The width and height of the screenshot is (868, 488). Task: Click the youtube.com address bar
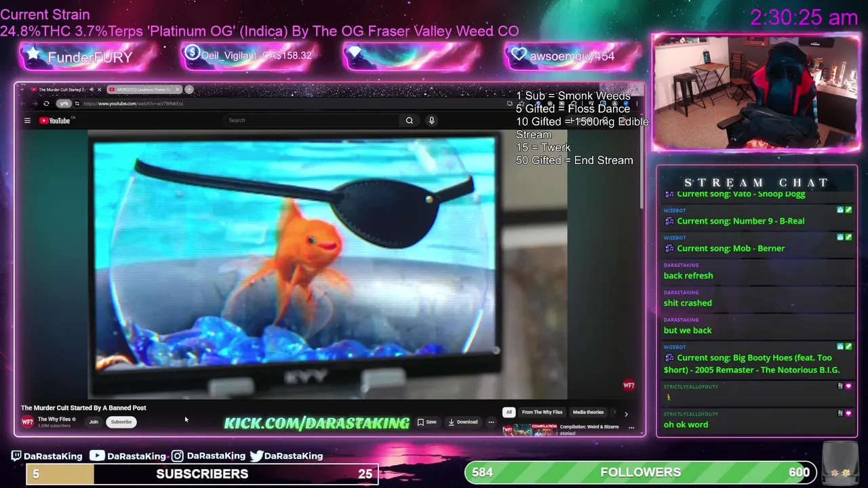click(x=292, y=104)
